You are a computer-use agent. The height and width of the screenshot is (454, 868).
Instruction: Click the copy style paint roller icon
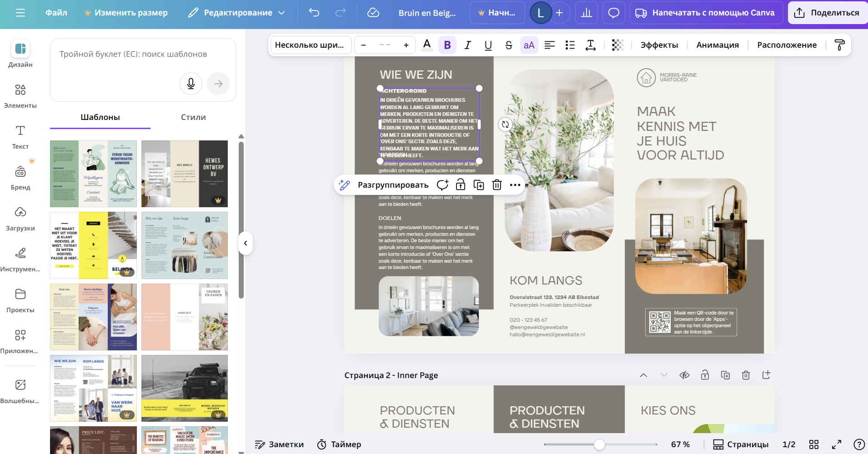coord(839,45)
